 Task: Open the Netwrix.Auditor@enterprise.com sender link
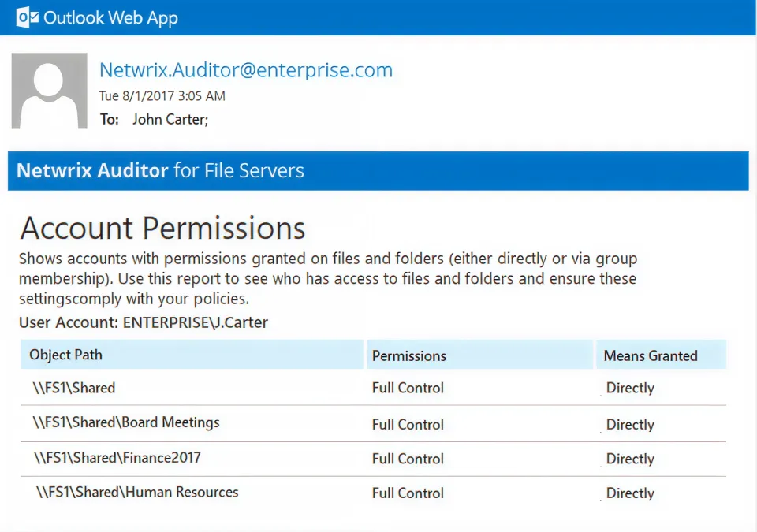coord(245,70)
